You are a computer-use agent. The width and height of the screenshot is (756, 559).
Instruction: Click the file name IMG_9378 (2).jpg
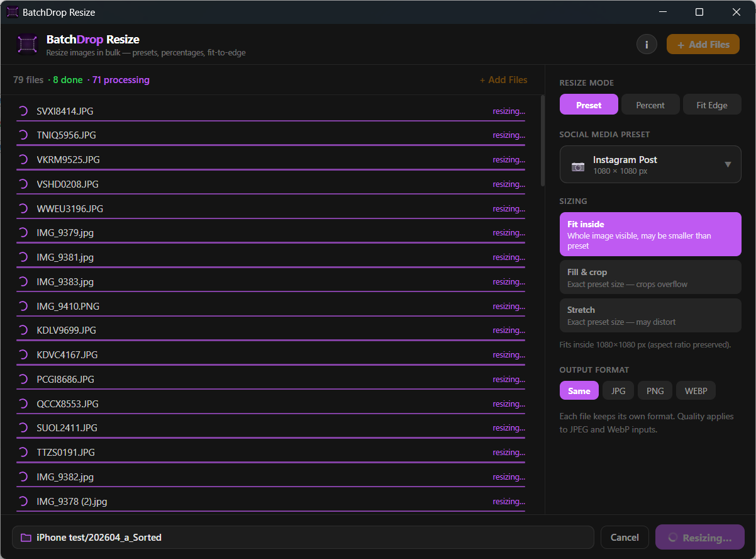(x=72, y=501)
